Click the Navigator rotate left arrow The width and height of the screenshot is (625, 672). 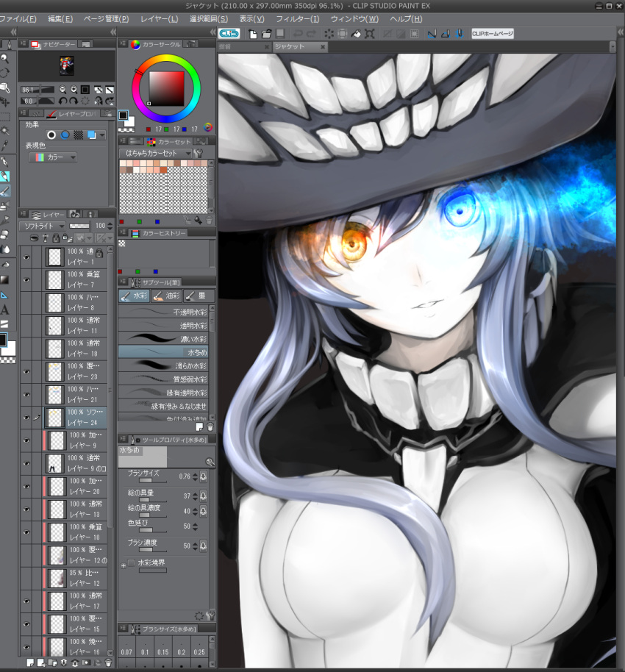pyautogui.click(x=63, y=101)
